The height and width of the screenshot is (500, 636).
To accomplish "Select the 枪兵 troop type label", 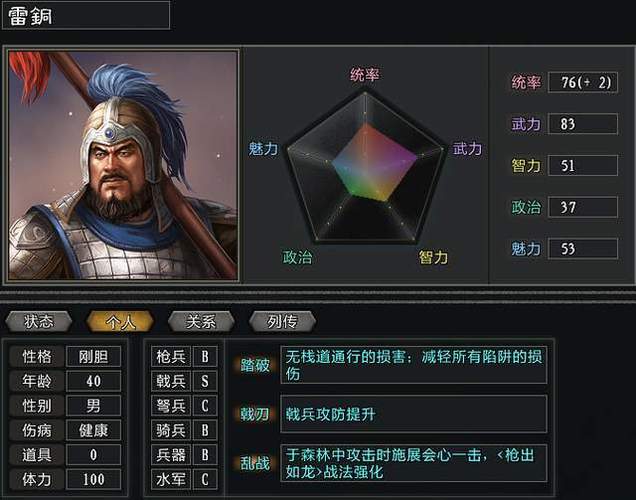I will tap(171, 356).
